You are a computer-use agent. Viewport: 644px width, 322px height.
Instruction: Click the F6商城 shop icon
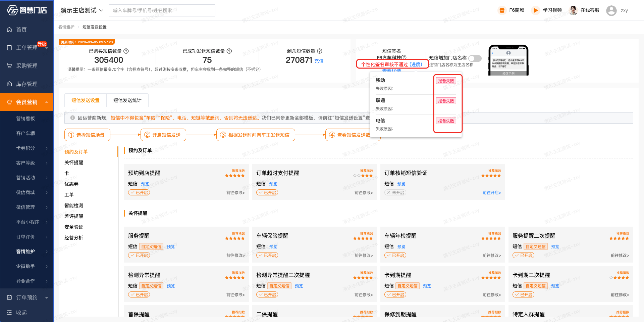502,10
